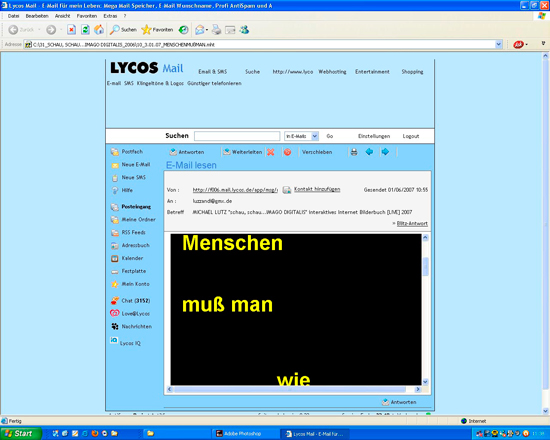Open browser history/media icon
Screen dimensions: 550x440
(183, 30)
